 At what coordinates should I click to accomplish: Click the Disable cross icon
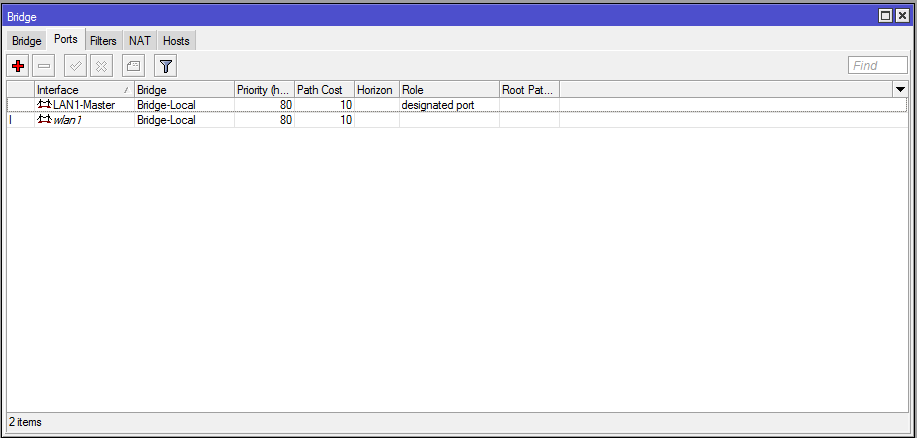tap(101, 66)
